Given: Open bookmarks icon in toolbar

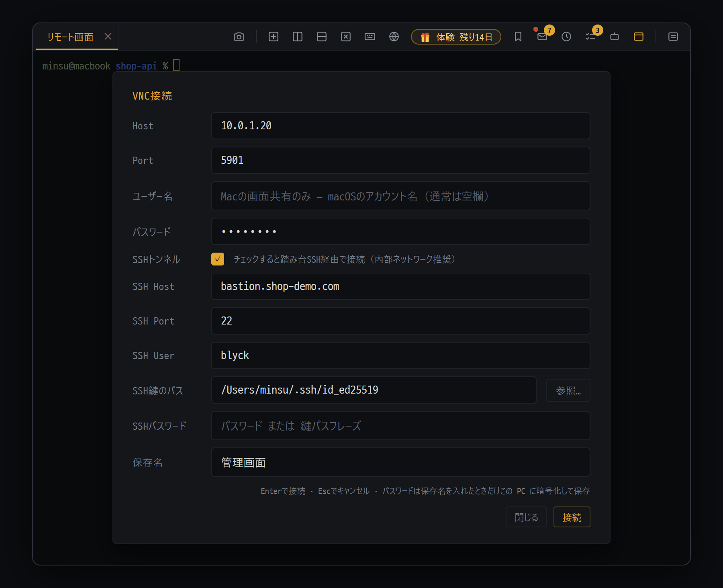Looking at the screenshot, I should 518,37.
